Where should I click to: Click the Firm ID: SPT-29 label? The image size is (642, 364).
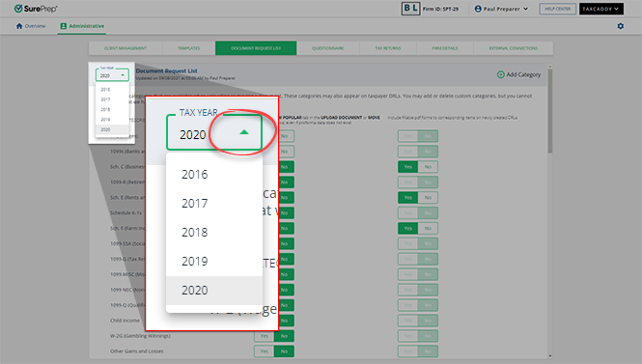[x=440, y=9]
